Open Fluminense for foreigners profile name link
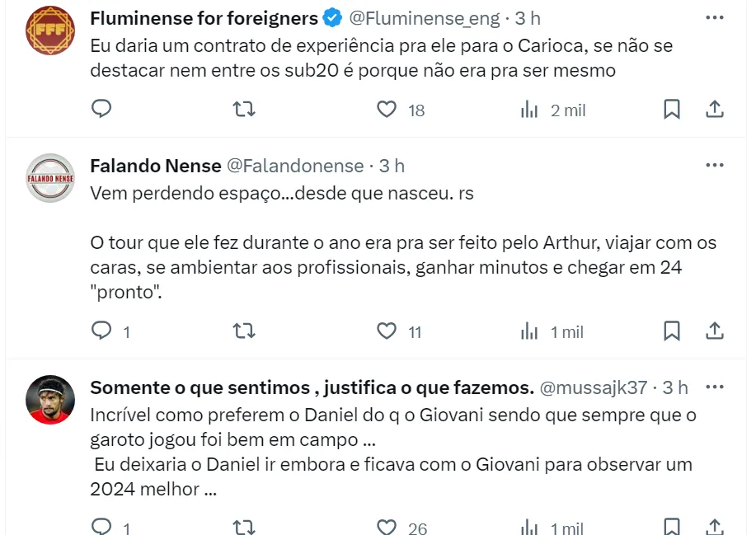756x535 pixels. (x=204, y=18)
